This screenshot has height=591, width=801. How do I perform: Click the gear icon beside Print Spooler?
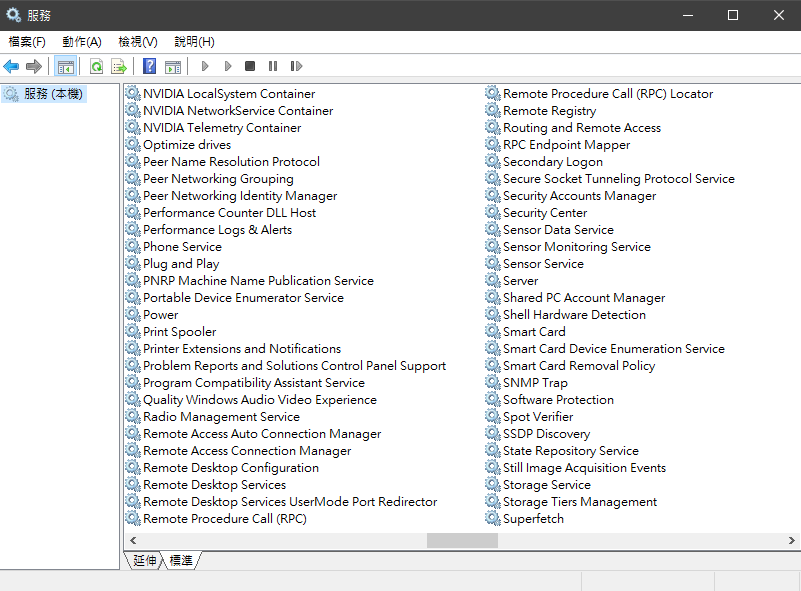tap(133, 332)
